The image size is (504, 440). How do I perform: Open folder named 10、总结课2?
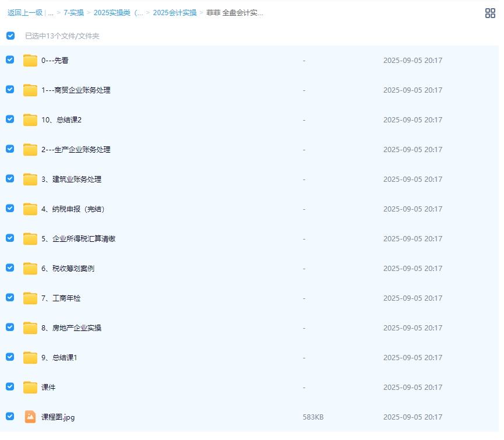pos(61,120)
